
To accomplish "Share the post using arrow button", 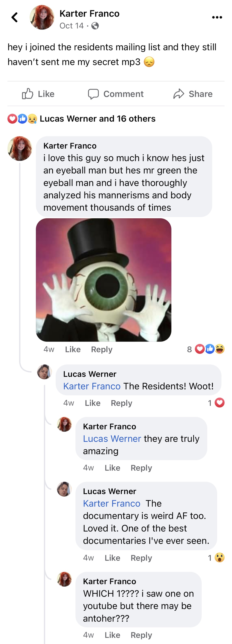I will (193, 94).
